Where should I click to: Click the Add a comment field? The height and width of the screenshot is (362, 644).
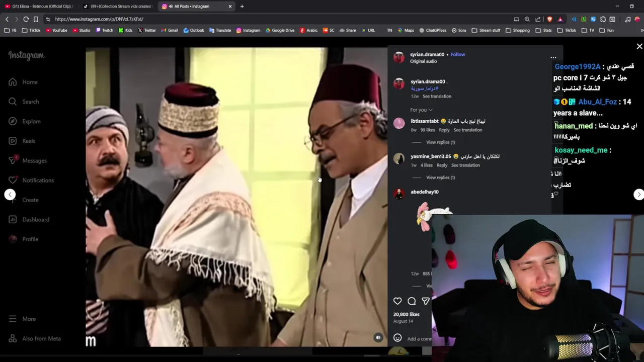click(x=419, y=339)
